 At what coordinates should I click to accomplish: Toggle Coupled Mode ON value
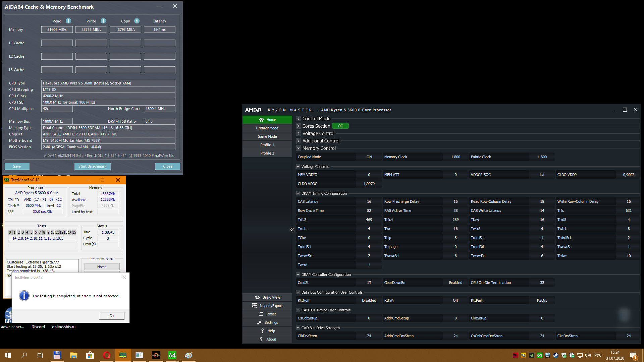click(369, 157)
